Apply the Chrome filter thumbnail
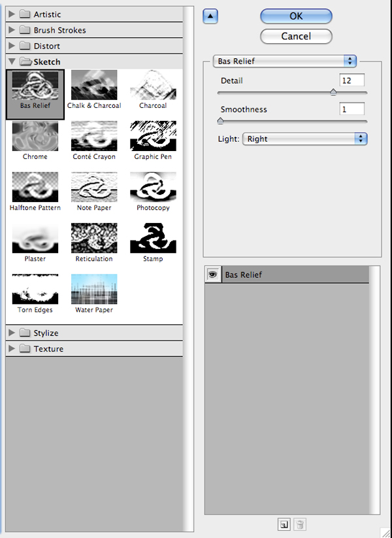The image size is (392, 538). pyautogui.click(x=35, y=136)
